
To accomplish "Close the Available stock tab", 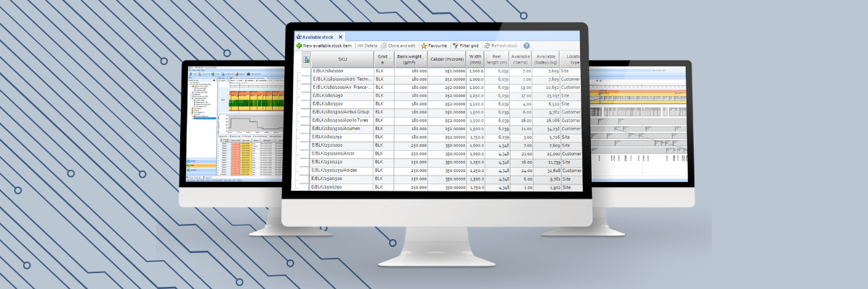I will 341,36.
